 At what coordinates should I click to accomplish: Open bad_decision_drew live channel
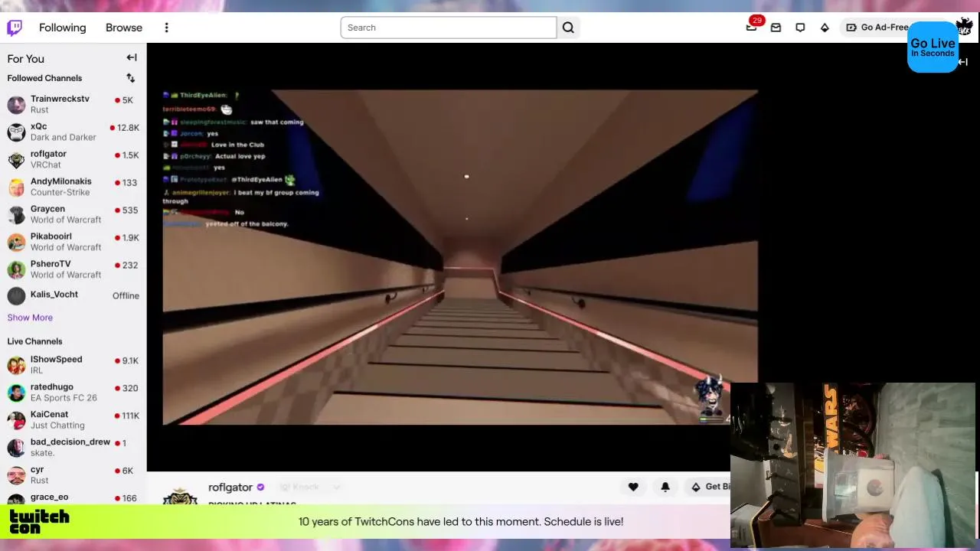pyautogui.click(x=73, y=448)
